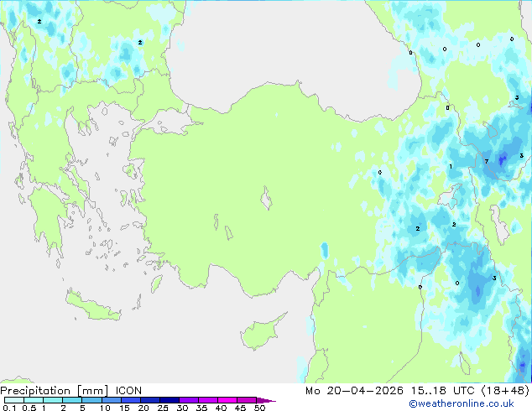
Task: Click the 'ICON' model name label
Action: [128, 391]
